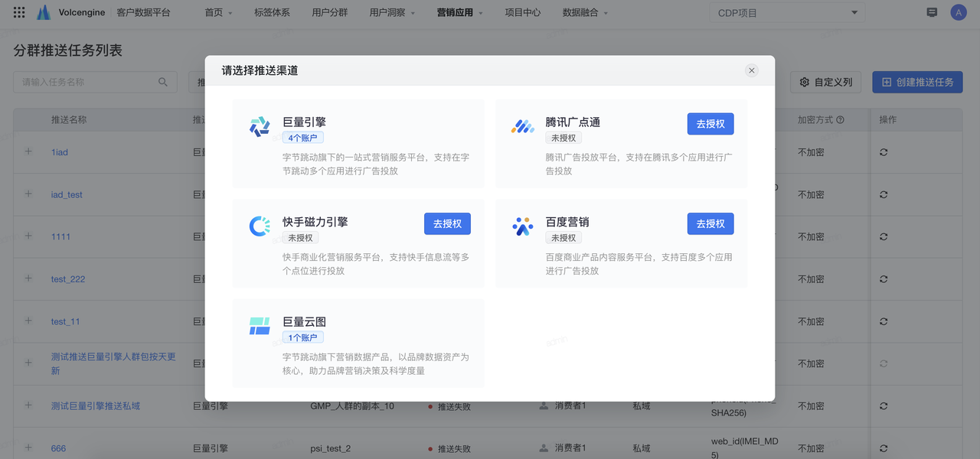Image resolution: width=980 pixels, height=459 pixels.
Task: Click 去授权 for 百度营销
Action: (710, 223)
